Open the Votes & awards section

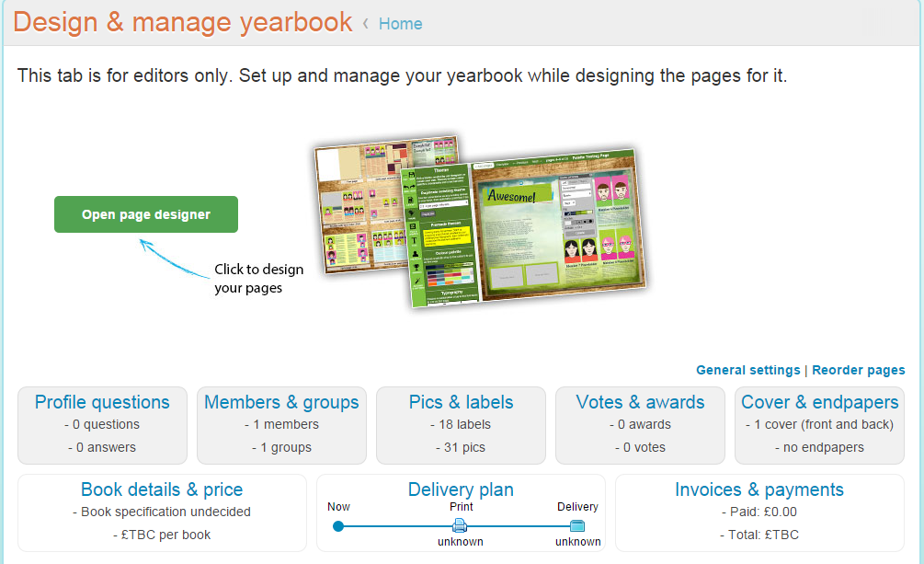[640, 402]
